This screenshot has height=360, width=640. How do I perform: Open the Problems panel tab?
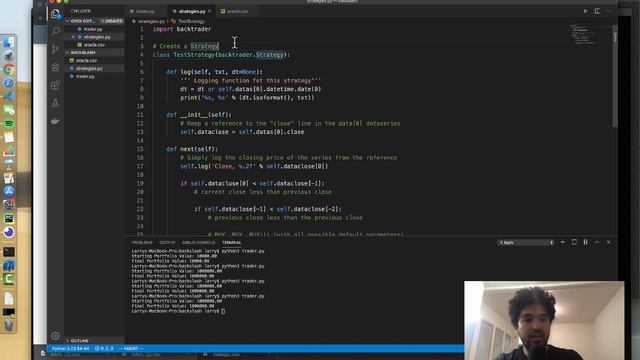tap(142, 242)
